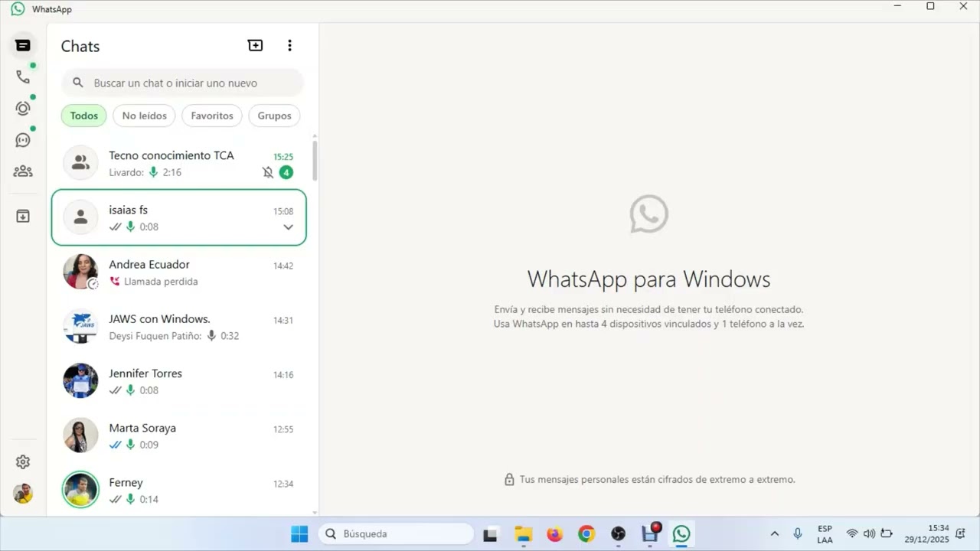Start a new chat with plus icon
Image resolution: width=980 pixels, height=551 pixels.
coord(255,46)
